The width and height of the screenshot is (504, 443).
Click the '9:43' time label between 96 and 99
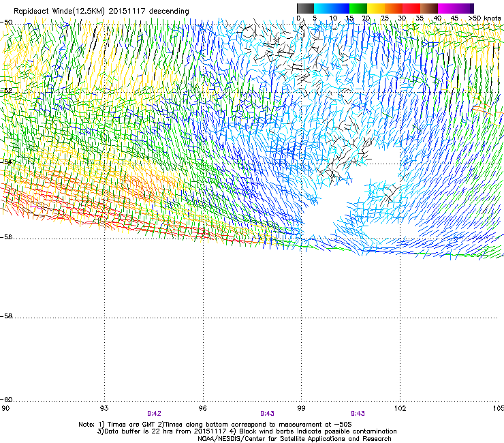click(267, 414)
